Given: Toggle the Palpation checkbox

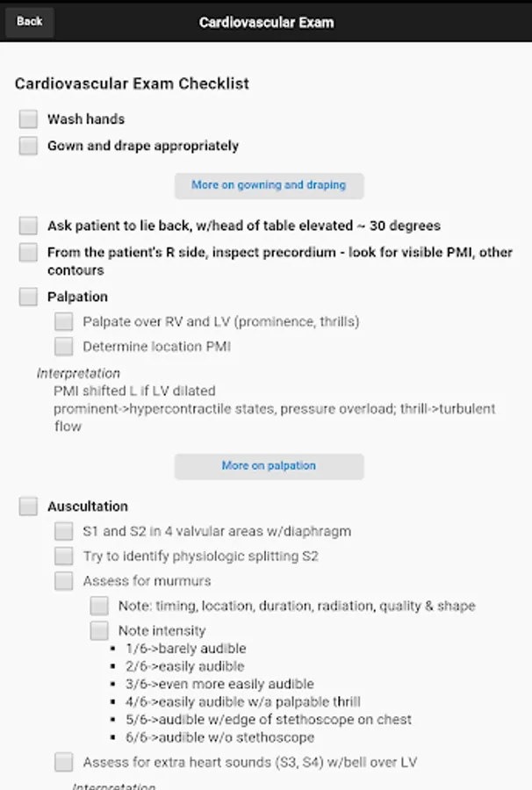Looking at the screenshot, I should tap(29, 297).
